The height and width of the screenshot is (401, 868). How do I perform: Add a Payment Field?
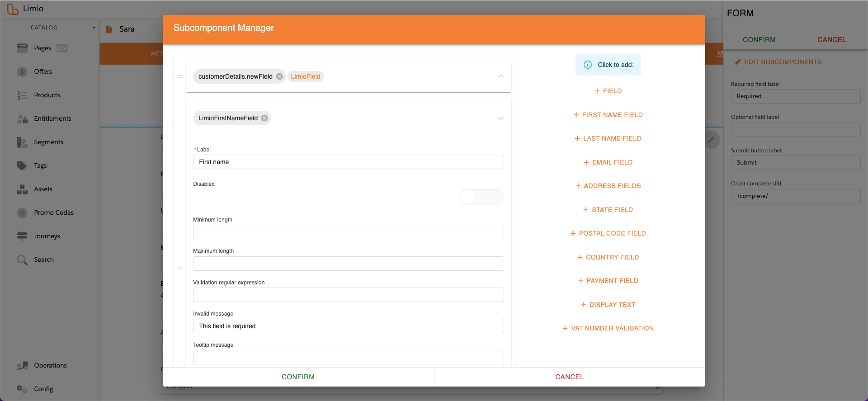[608, 281]
